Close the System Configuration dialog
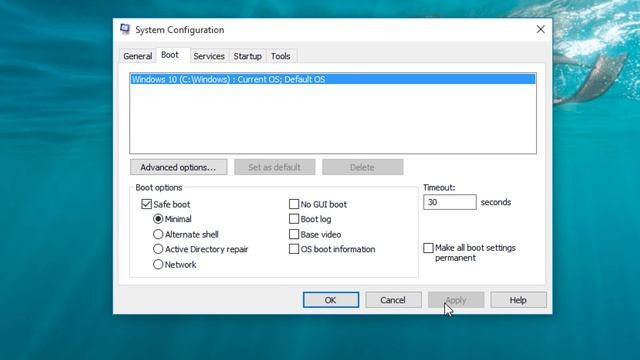Image resolution: width=640 pixels, height=360 pixels. click(540, 29)
